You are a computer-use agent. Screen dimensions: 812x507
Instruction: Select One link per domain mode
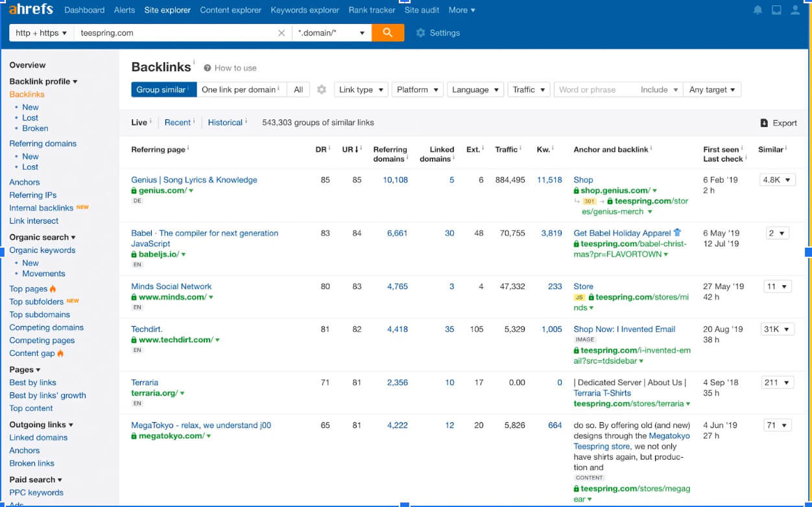tap(241, 89)
